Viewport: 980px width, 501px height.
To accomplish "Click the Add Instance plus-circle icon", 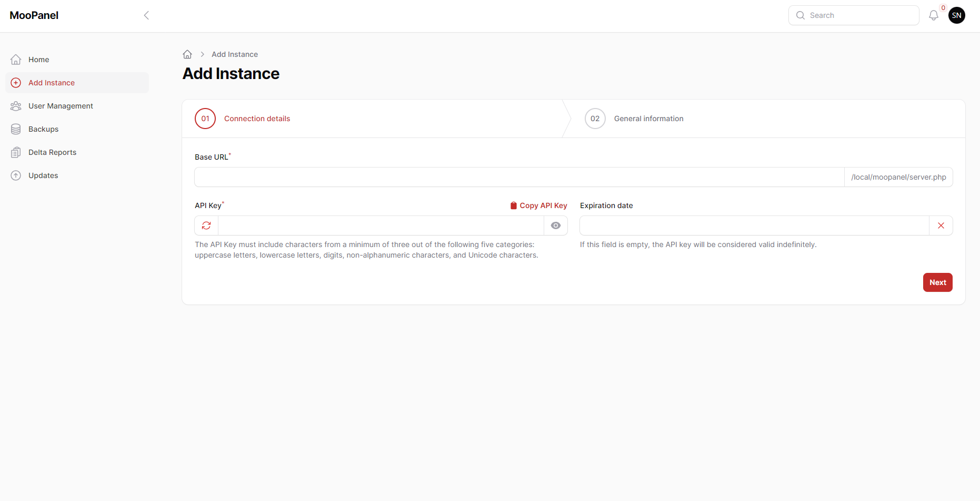I will [16, 83].
